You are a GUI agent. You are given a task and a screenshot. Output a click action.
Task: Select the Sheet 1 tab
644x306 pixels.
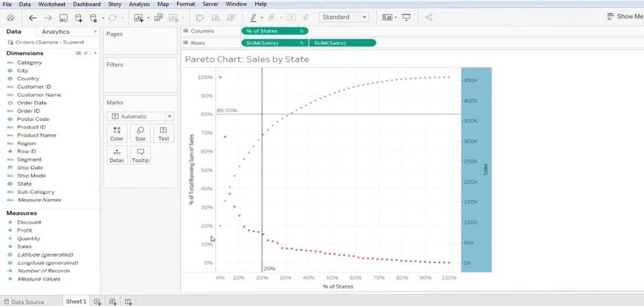click(76, 302)
